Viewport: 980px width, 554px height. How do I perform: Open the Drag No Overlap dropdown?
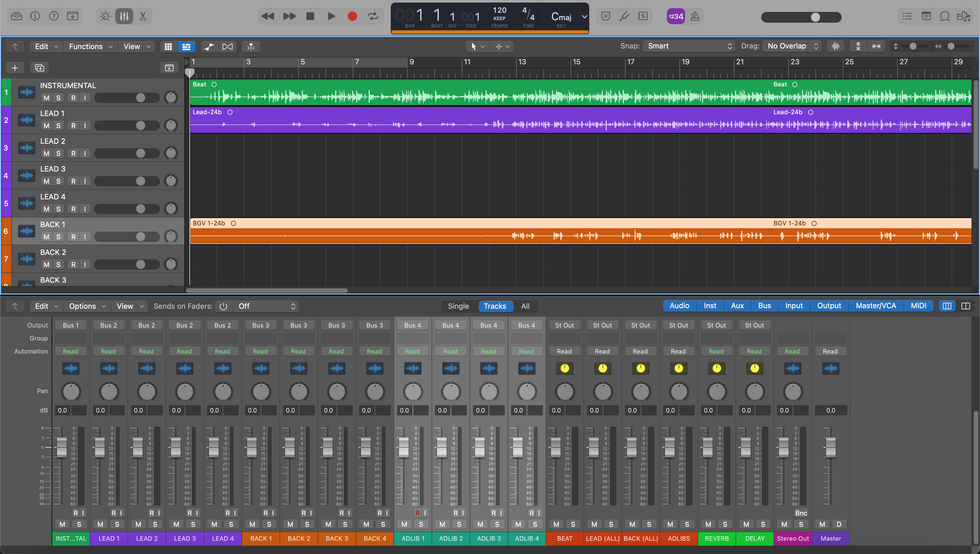[x=792, y=46]
